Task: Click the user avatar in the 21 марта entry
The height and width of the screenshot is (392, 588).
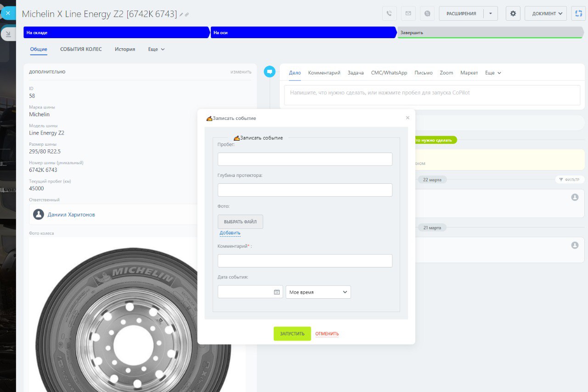Action: click(575, 245)
